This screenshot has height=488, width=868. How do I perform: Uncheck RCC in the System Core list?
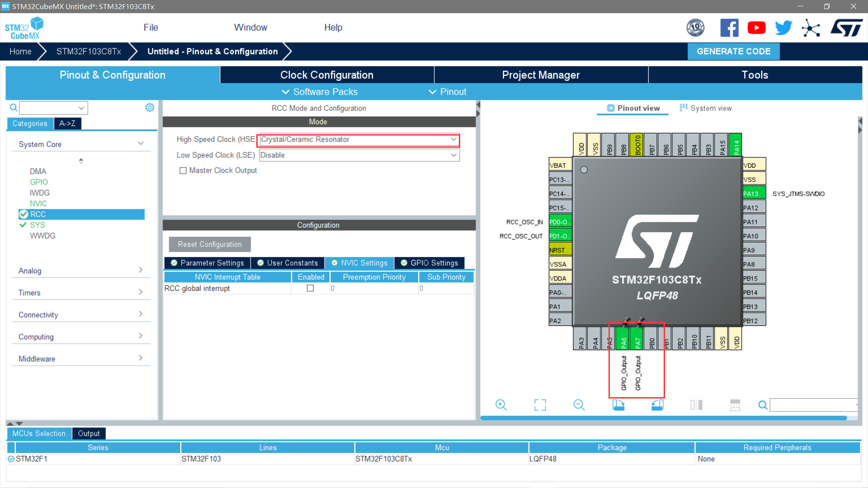point(23,214)
